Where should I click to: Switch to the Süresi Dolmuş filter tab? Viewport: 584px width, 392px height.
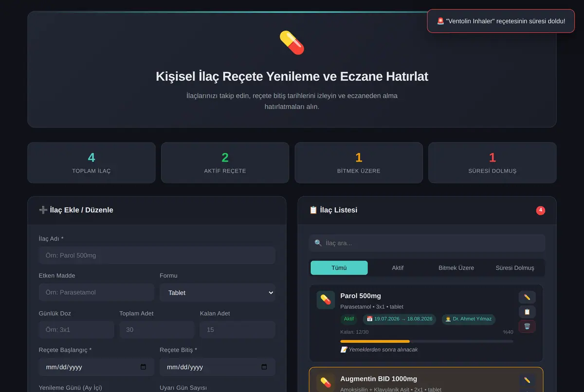click(x=515, y=268)
